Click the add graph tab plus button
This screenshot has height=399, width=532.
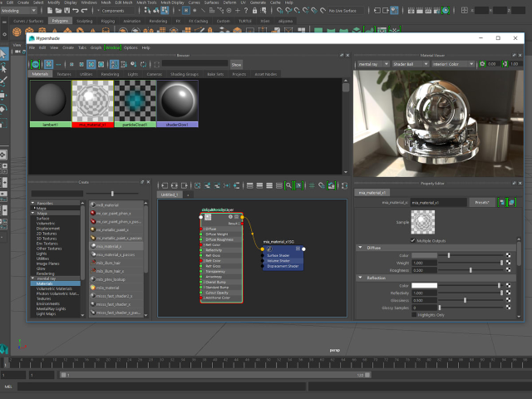tap(188, 195)
